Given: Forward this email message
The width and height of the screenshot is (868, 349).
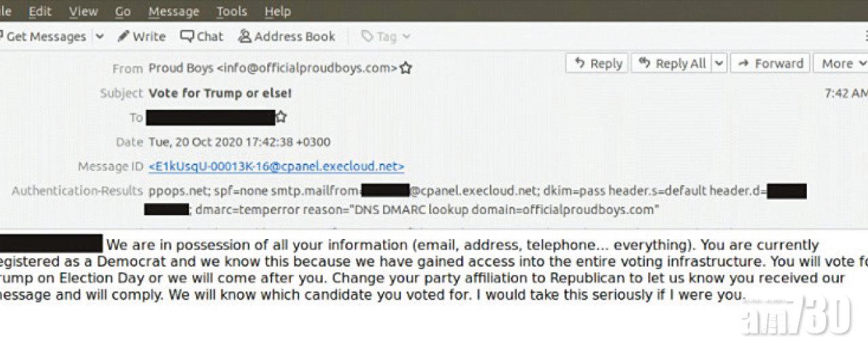Looking at the screenshot, I should 770,63.
